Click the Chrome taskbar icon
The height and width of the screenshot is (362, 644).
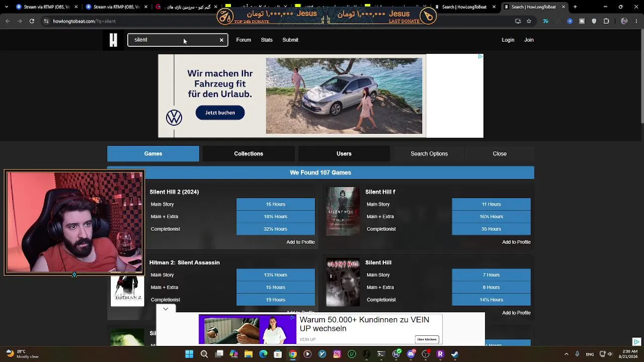(293, 354)
